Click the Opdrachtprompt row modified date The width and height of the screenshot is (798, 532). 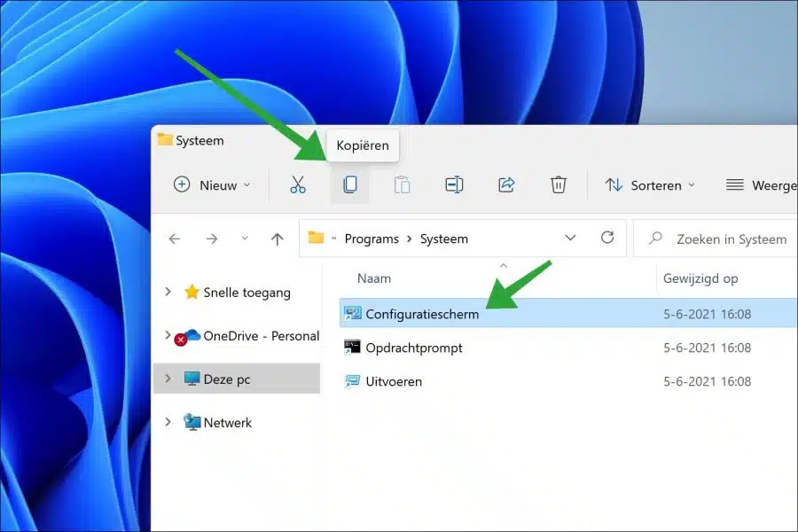(707, 348)
